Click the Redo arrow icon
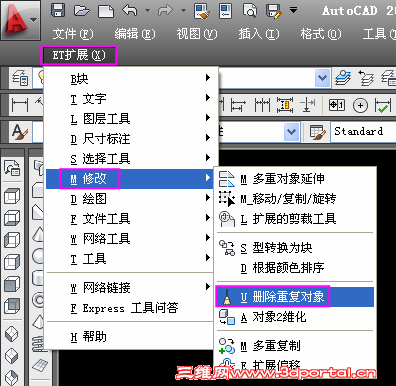The image size is (396, 386). 166,11
